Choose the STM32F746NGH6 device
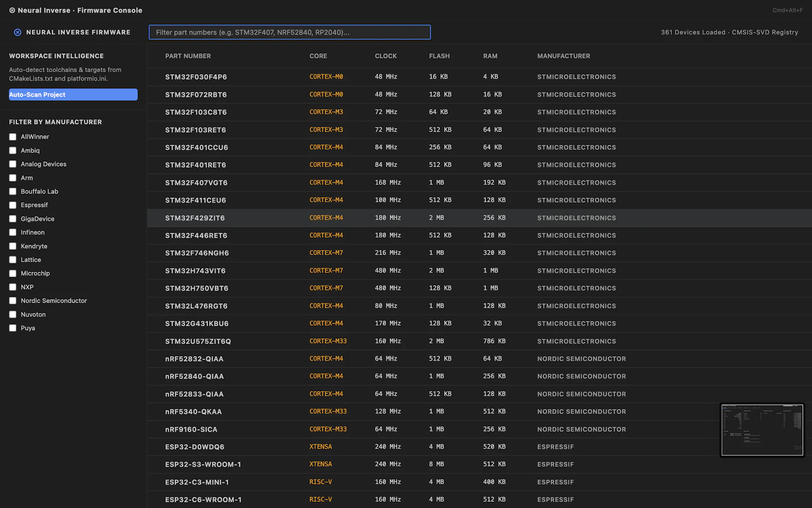812x508 pixels. (480, 253)
